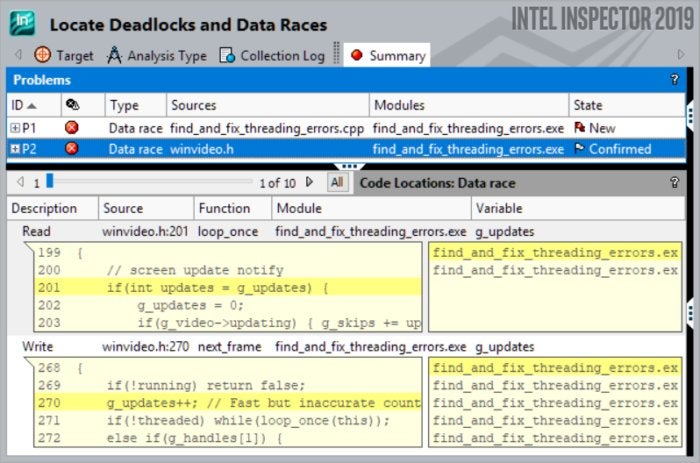Click the Confirmed flag icon on P2
The image size is (700, 463).
tap(579, 148)
